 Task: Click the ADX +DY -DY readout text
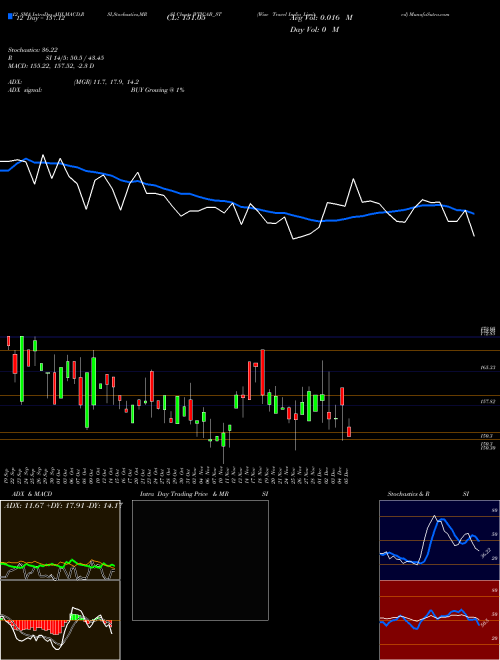[63, 505]
